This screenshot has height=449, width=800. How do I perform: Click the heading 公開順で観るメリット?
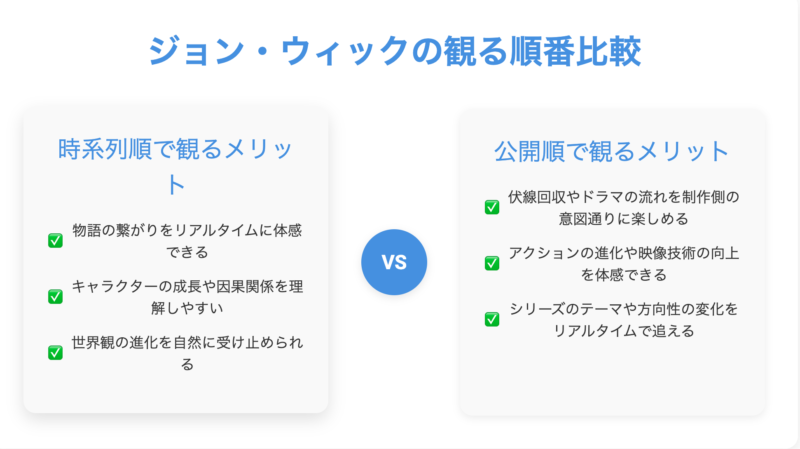pos(612,152)
